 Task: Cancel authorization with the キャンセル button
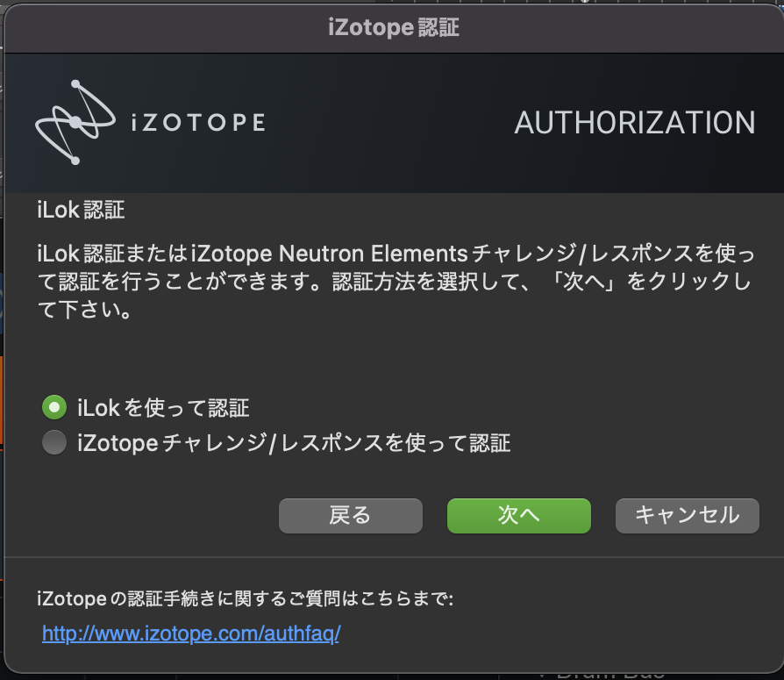tap(688, 515)
